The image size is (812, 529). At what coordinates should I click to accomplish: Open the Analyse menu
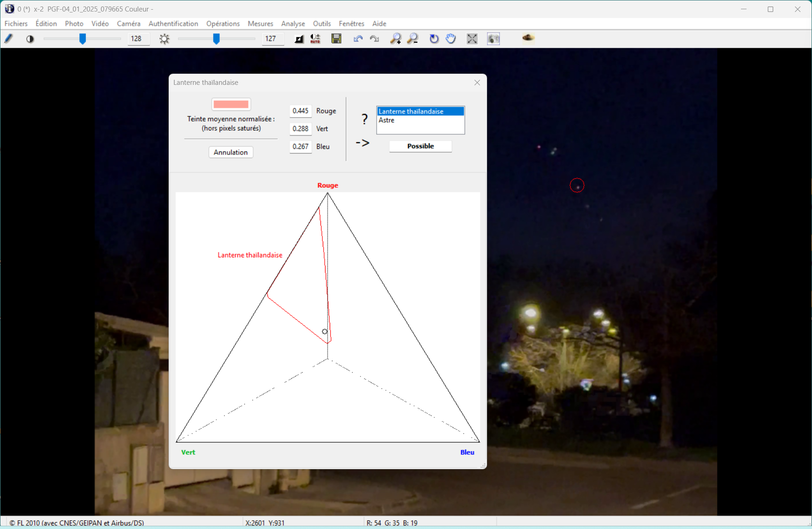293,24
